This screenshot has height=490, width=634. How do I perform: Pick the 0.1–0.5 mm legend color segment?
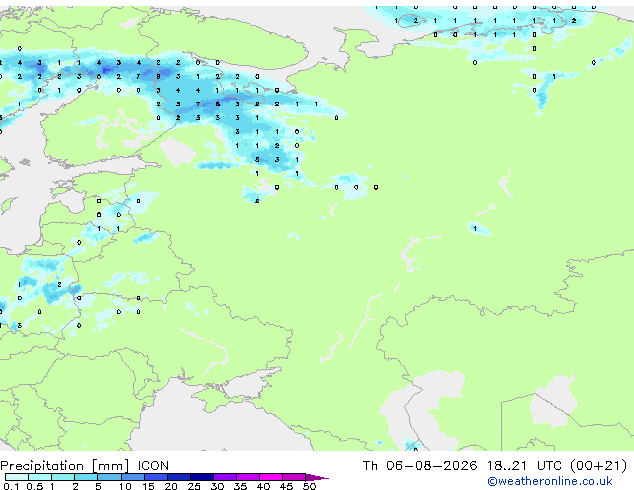[x=17, y=477]
